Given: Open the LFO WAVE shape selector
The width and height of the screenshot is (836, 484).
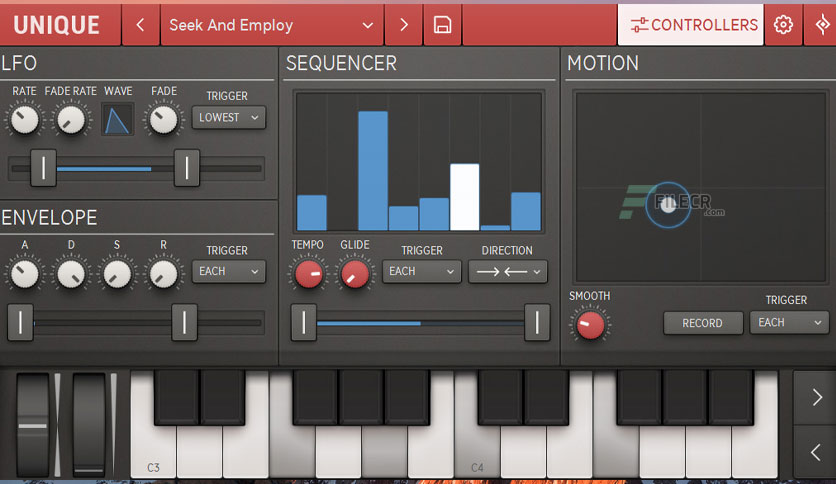Looking at the screenshot, I should pos(117,119).
